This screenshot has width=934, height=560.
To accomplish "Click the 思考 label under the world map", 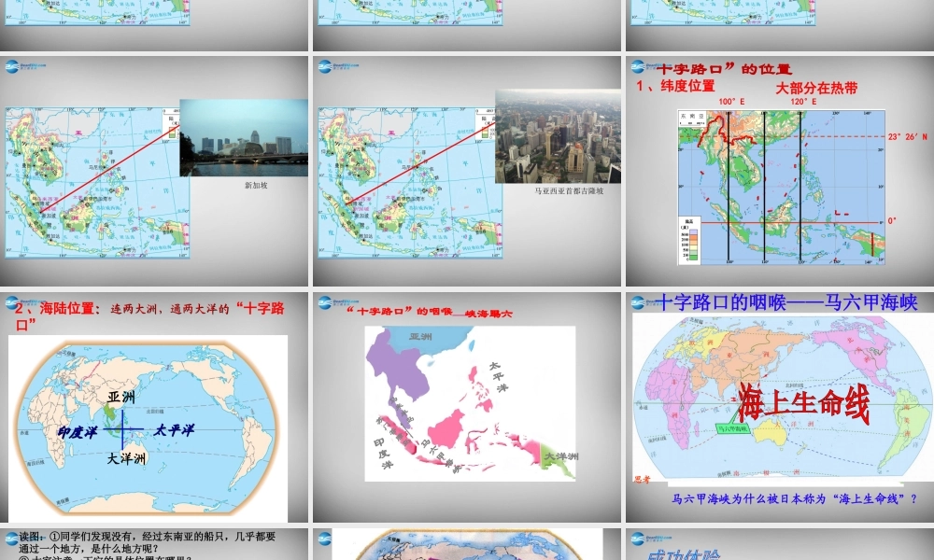I will (643, 480).
